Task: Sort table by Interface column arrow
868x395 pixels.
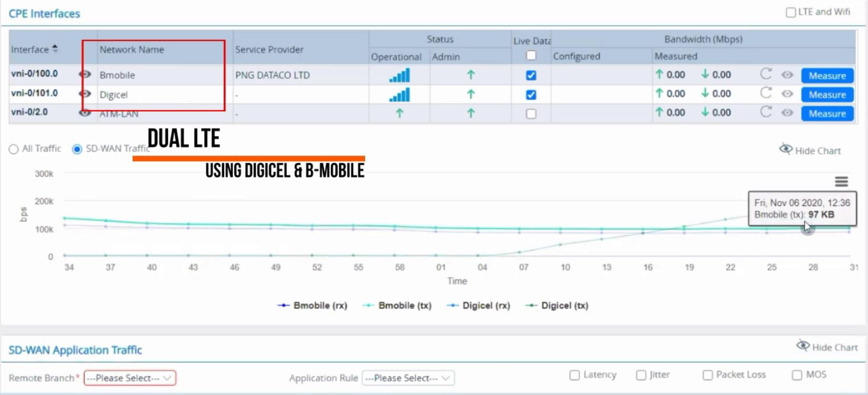Action: [55, 49]
